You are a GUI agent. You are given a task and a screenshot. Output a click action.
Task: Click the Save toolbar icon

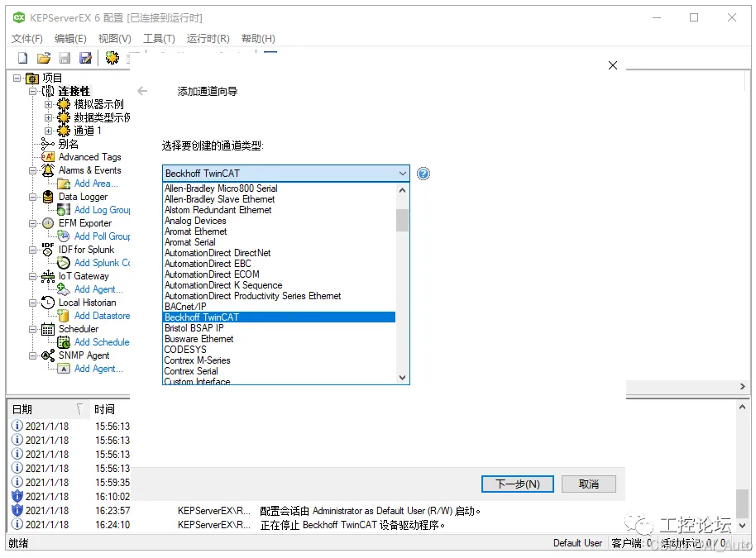pyautogui.click(x=65, y=59)
